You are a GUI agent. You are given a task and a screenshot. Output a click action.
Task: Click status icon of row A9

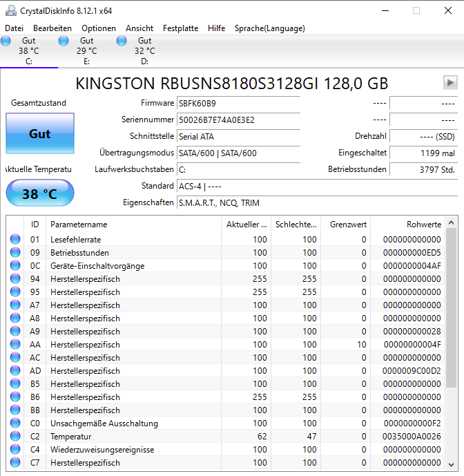point(15,331)
